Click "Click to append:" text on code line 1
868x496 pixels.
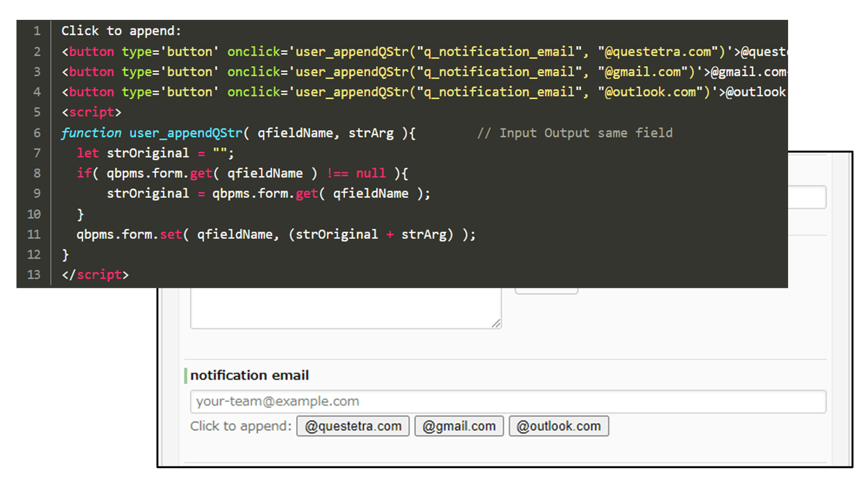pos(121,31)
